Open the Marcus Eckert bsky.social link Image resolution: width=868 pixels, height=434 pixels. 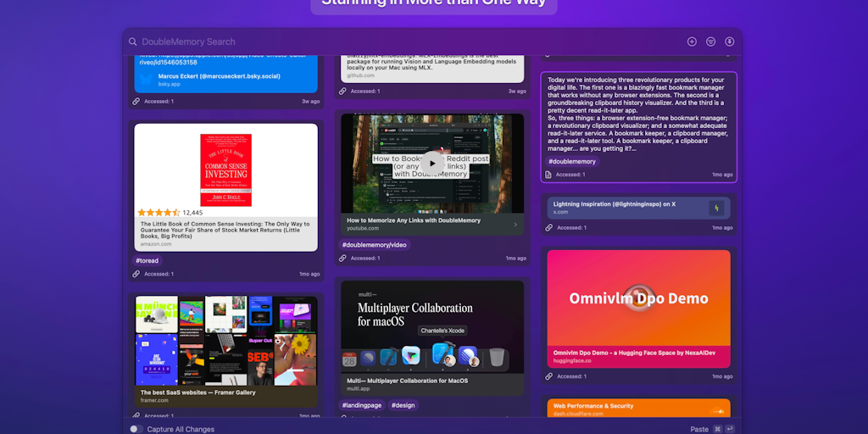tap(225, 80)
